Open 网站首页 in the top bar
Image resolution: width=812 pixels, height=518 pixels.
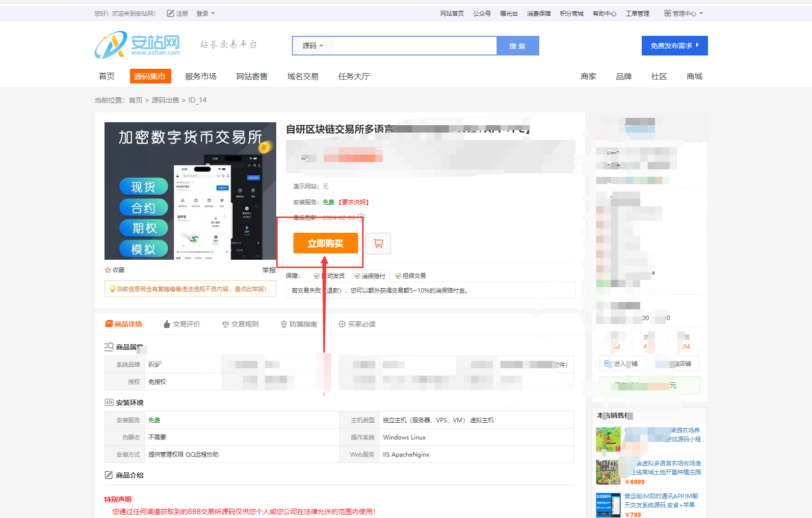coord(452,13)
